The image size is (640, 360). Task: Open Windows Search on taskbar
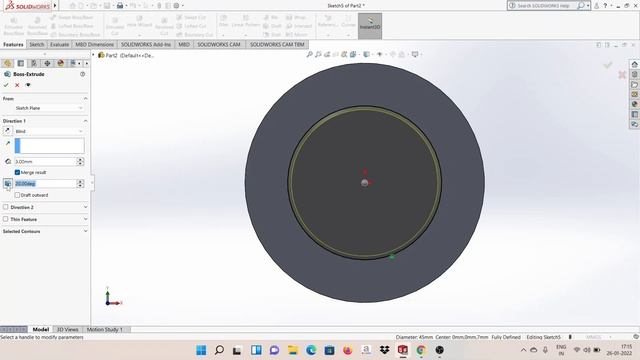[219, 350]
